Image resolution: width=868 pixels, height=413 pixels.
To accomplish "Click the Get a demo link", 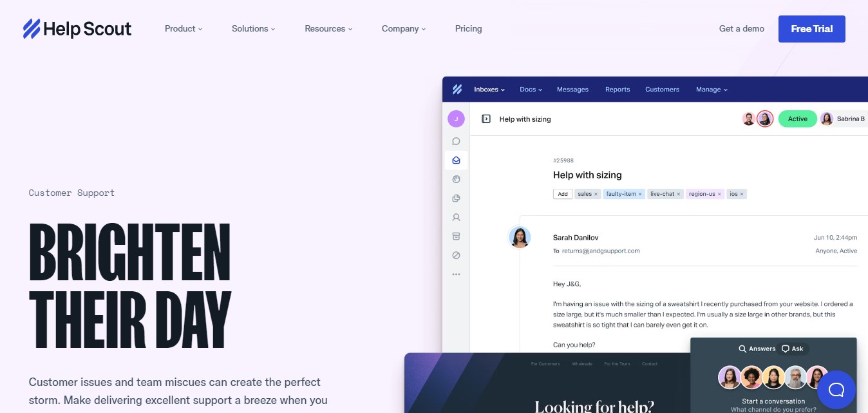I will [742, 28].
